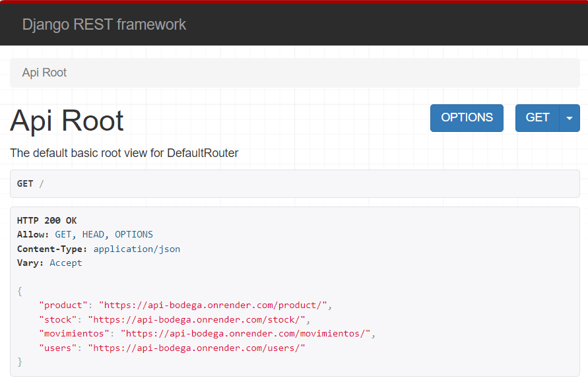Viewport: 588px width, 382px height.
Task: Click the "movimientos" JSON key
Action: pyautogui.click(x=74, y=333)
